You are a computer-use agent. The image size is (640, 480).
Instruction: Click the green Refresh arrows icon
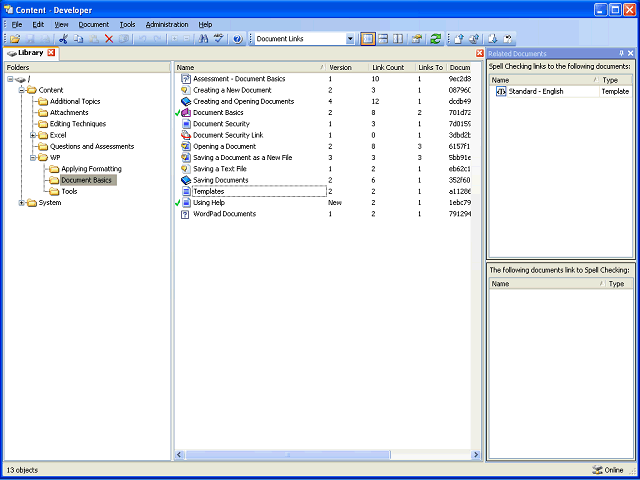point(435,39)
